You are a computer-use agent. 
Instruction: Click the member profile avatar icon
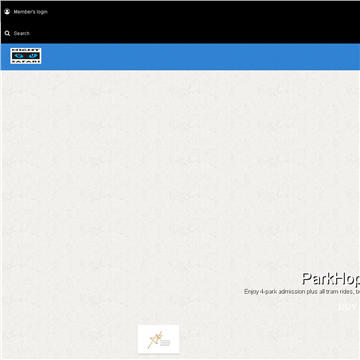[x=7, y=12]
